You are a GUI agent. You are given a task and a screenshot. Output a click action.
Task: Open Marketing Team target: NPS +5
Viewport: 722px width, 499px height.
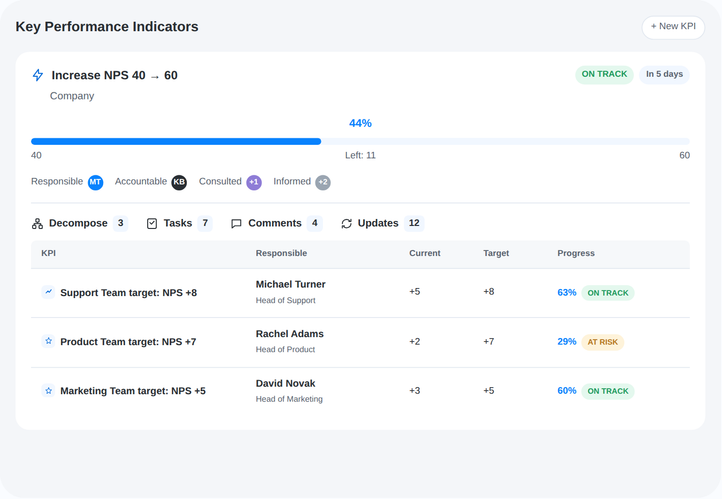pyautogui.click(x=133, y=391)
